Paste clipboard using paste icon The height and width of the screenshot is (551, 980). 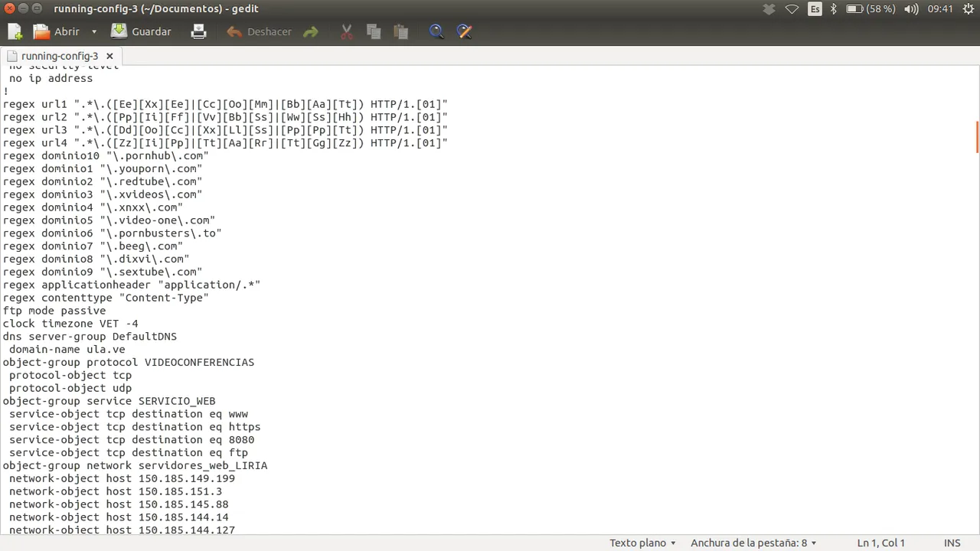pyautogui.click(x=400, y=31)
